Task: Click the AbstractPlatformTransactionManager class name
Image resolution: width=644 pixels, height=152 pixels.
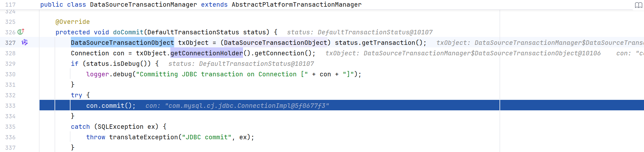Action: click(297, 5)
